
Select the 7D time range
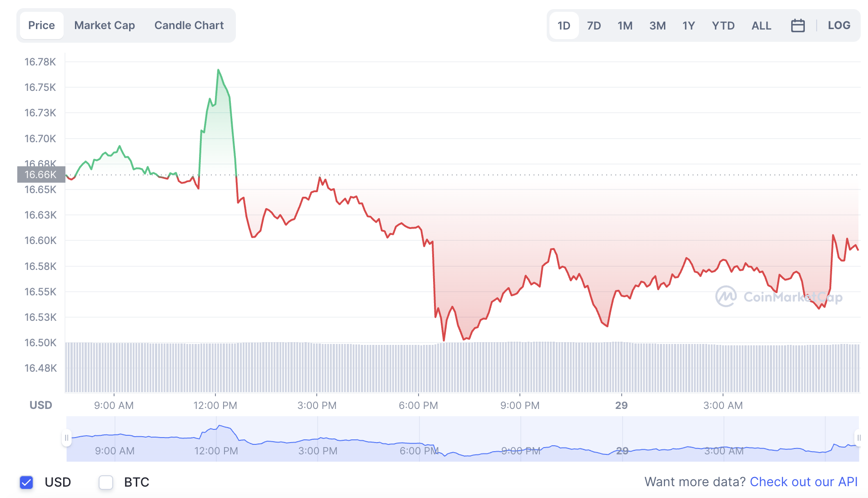pos(594,25)
